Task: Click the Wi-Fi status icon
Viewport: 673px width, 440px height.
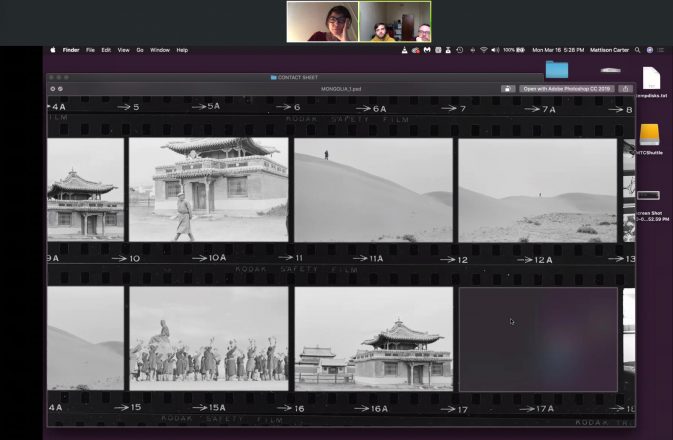Action: point(482,49)
